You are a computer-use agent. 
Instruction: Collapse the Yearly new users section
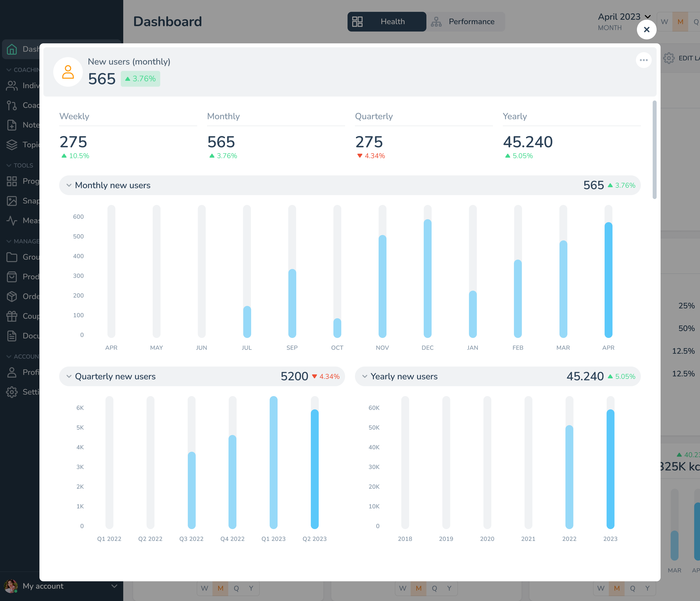365,376
